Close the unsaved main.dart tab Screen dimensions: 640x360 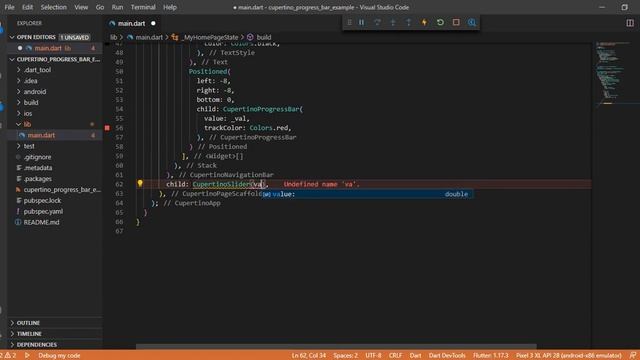click(153, 23)
